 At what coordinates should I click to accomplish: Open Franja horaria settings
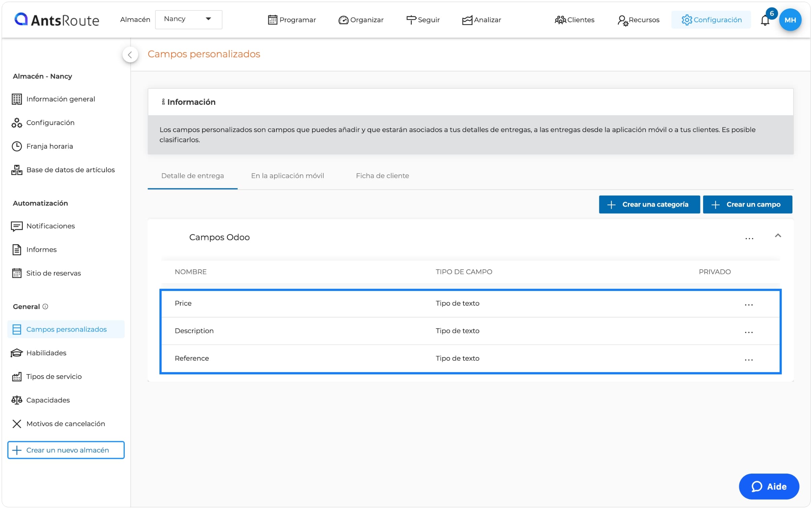tap(42, 146)
